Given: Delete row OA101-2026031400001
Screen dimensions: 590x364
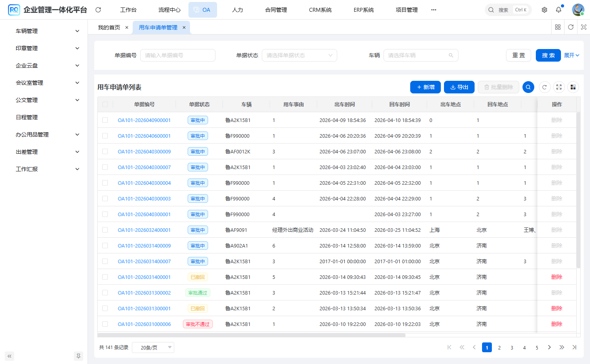Looking at the screenshot, I should (x=557, y=277).
